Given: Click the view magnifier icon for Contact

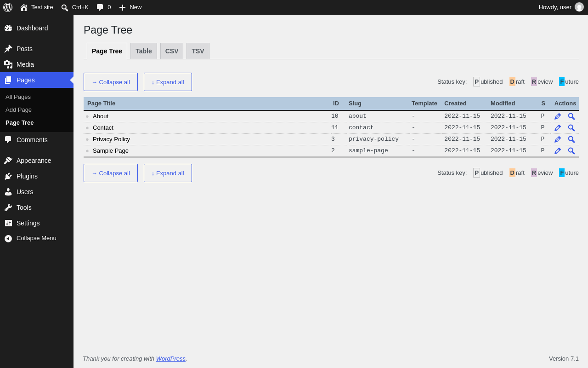Looking at the screenshot, I should click(571, 128).
